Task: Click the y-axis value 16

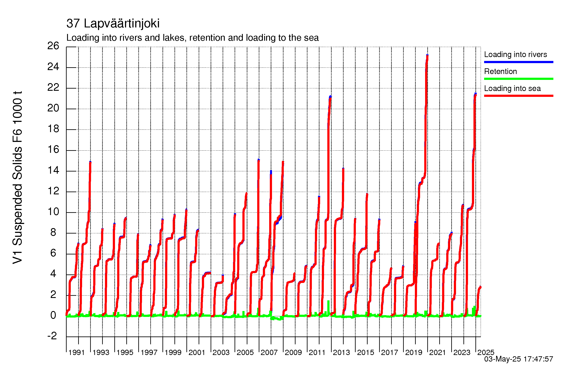Action: [x=53, y=150]
